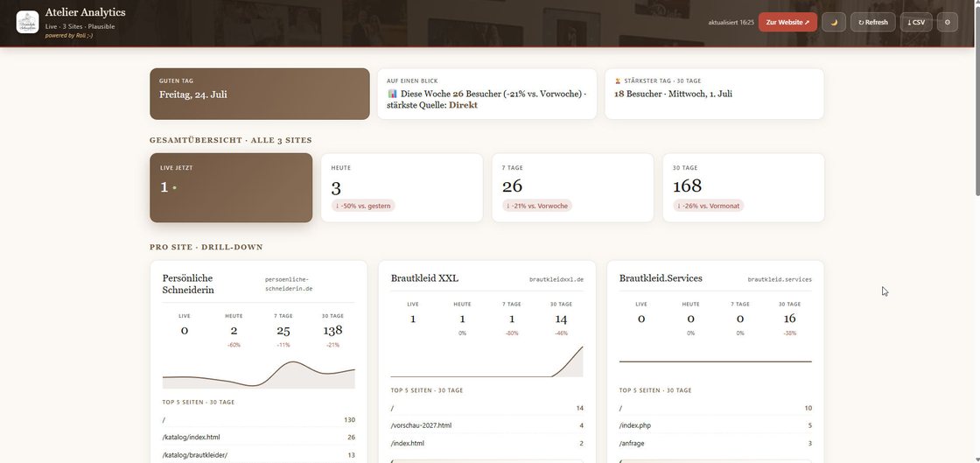Select the /index.html page row
The width and height of the screenshot is (980, 463).
[486, 443]
